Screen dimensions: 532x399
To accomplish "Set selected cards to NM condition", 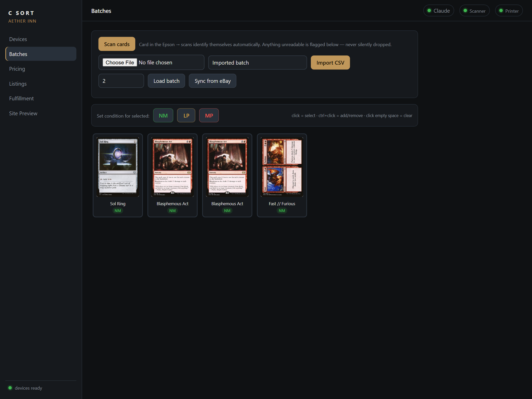I will (x=163, y=116).
